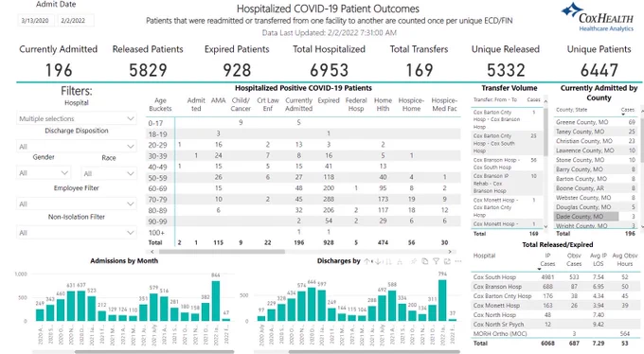Sort released table by Obsv Cases header
The width and height of the screenshot is (644, 354).
(x=574, y=259)
